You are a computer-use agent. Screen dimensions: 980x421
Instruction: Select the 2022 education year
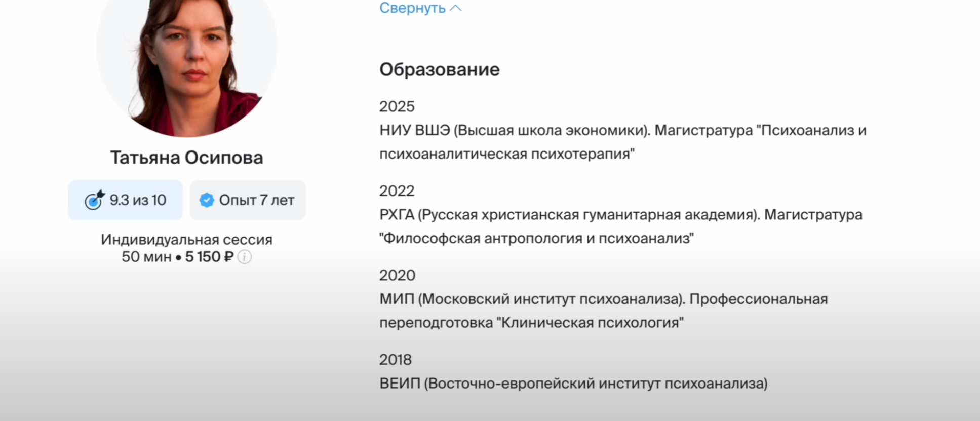[x=397, y=191]
